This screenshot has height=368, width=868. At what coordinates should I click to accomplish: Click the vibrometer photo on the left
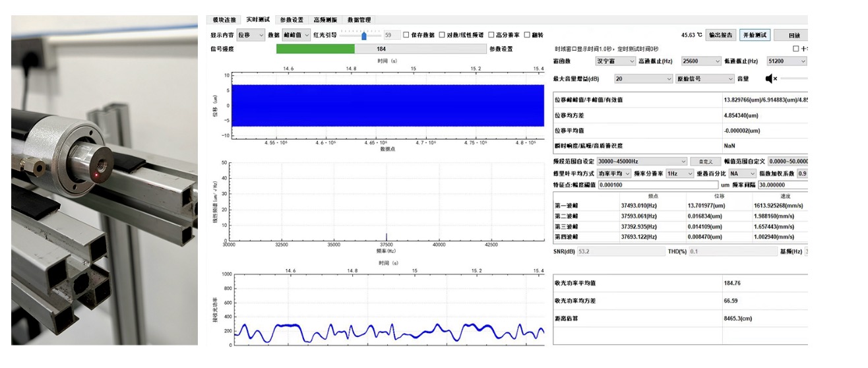104,180
